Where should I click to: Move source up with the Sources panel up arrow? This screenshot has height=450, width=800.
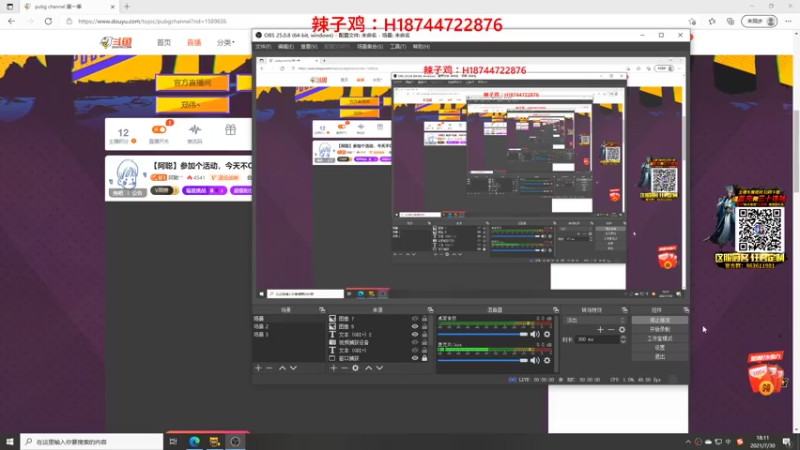pos(368,368)
